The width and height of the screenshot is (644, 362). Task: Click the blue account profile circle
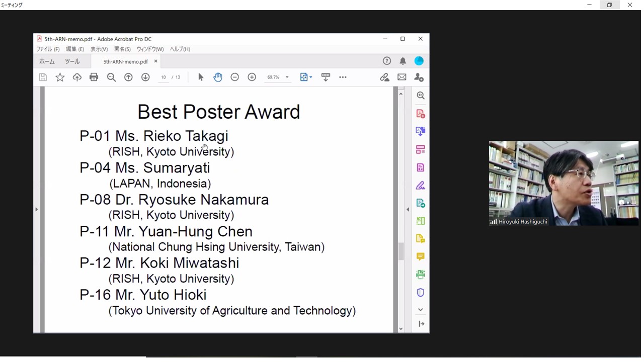[x=419, y=61]
